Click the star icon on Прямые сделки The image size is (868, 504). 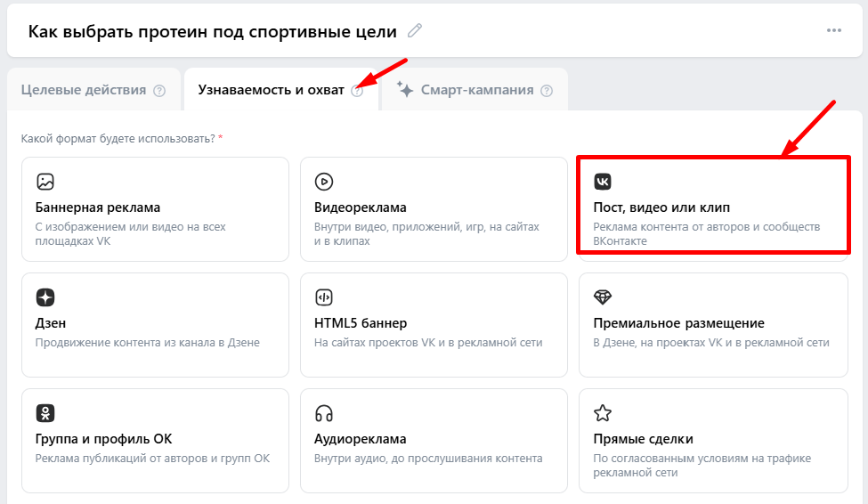tap(603, 413)
